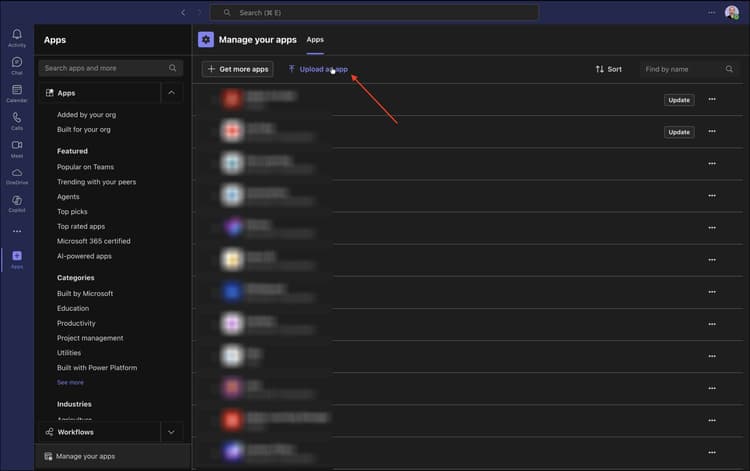Select Popular on Teams
Viewport: 750px width, 471px height.
pyautogui.click(x=85, y=167)
